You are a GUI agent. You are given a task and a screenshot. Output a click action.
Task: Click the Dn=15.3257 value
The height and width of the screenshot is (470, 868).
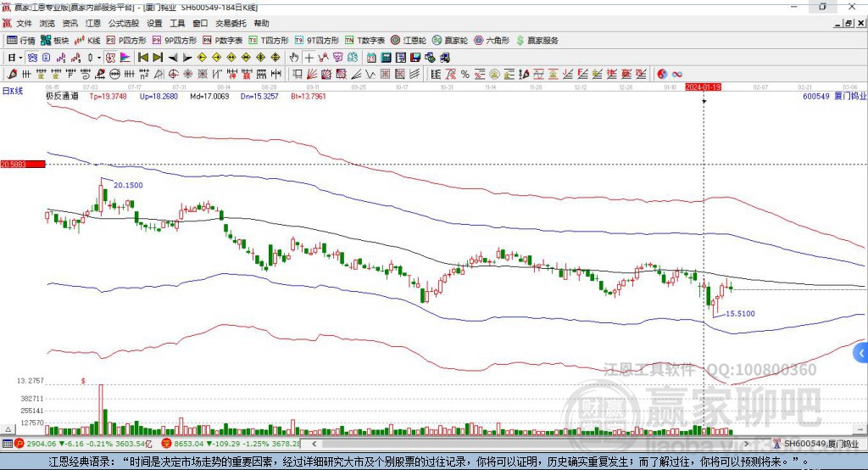click(259, 96)
